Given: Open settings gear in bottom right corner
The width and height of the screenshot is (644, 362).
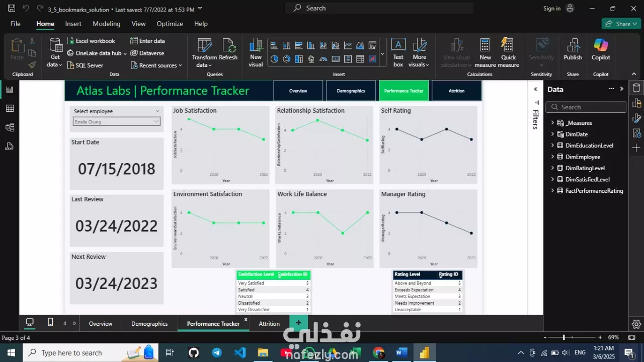Looking at the screenshot, I should tap(636, 324).
